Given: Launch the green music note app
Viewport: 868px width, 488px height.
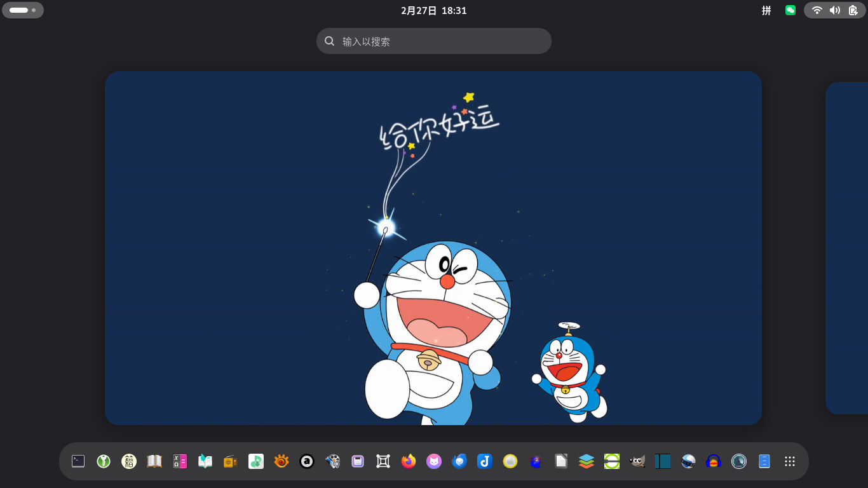Looking at the screenshot, I should 256,461.
